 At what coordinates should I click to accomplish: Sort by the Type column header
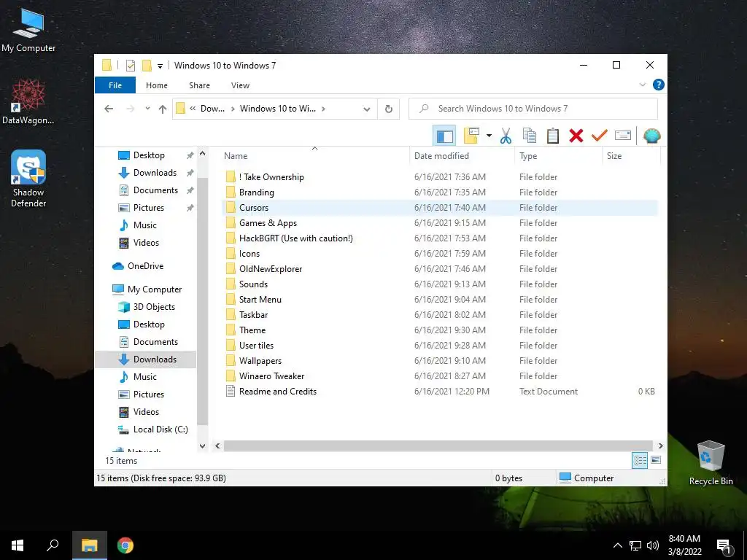559,156
